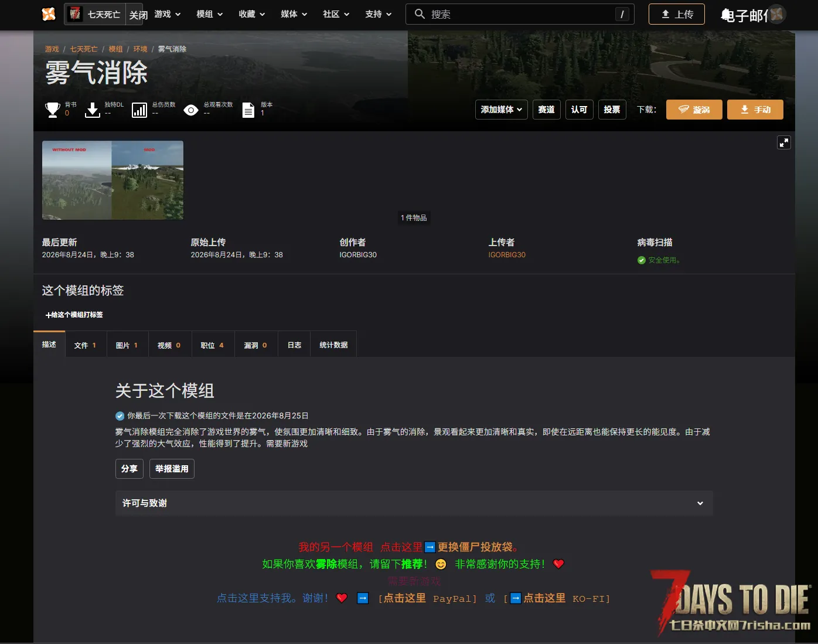Image resolution: width=818 pixels, height=644 pixels.
Task: Click the trophy endorsements icon
Action: pos(53,110)
